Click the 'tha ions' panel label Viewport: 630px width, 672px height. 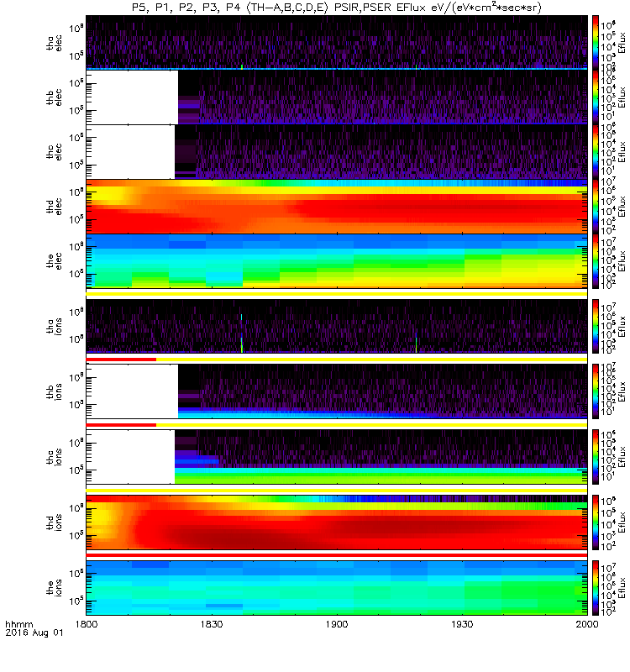coord(55,326)
